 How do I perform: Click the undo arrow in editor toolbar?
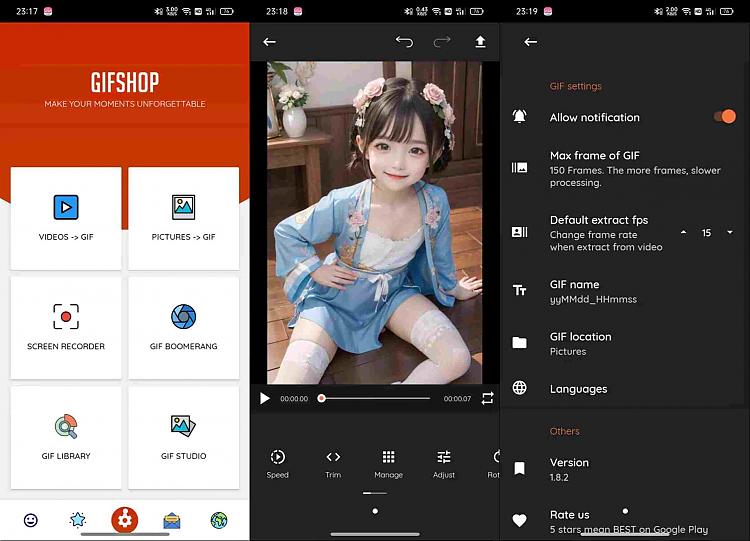[x=404, y=42]
